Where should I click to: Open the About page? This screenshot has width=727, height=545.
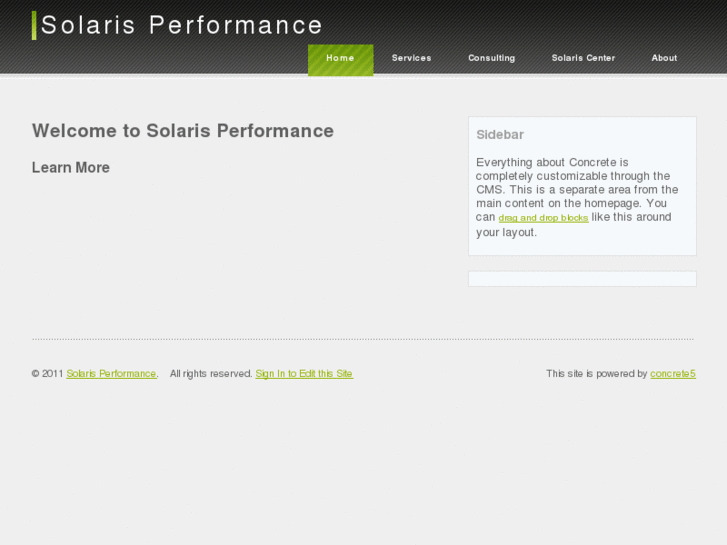(664, 59)
